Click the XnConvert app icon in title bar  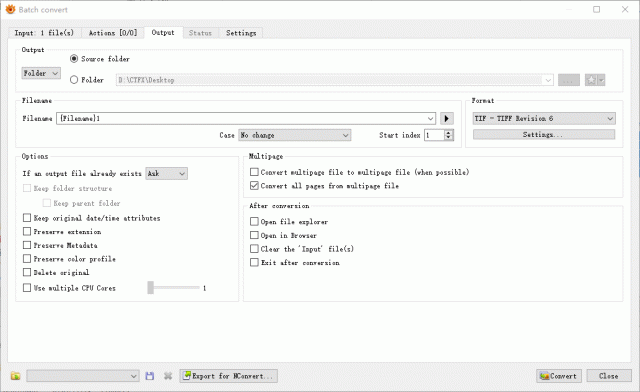(x=11, y=9)
